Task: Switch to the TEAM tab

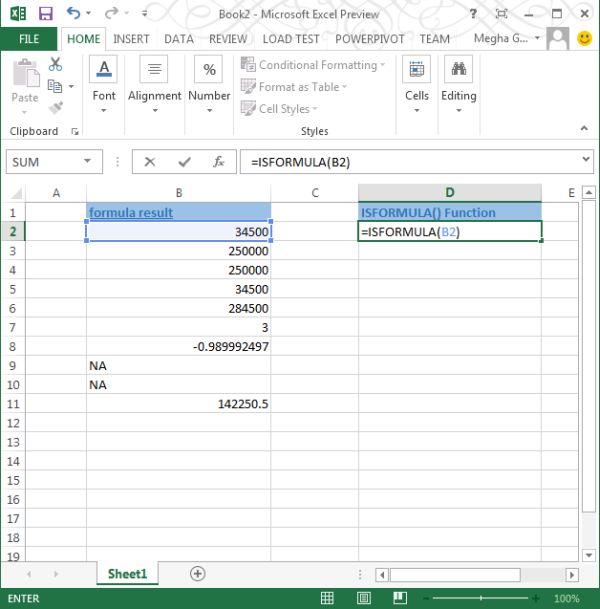Action: point(435,39)
